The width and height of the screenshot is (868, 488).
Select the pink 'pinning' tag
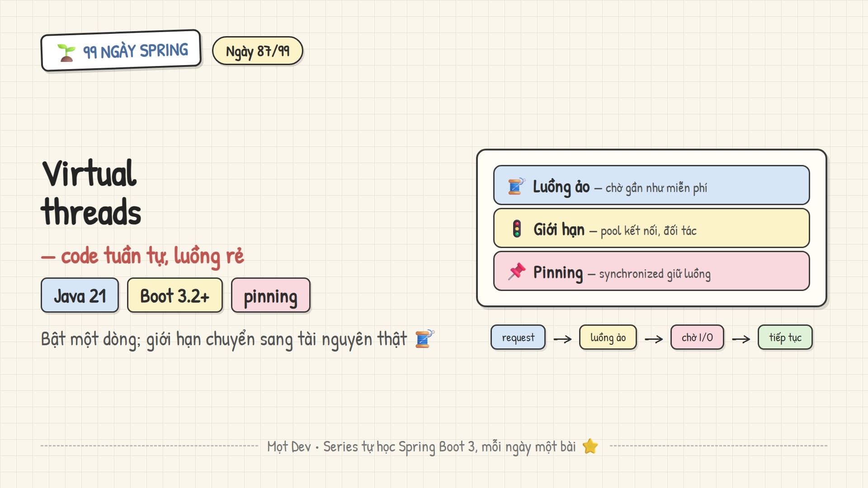pos(270,296)
